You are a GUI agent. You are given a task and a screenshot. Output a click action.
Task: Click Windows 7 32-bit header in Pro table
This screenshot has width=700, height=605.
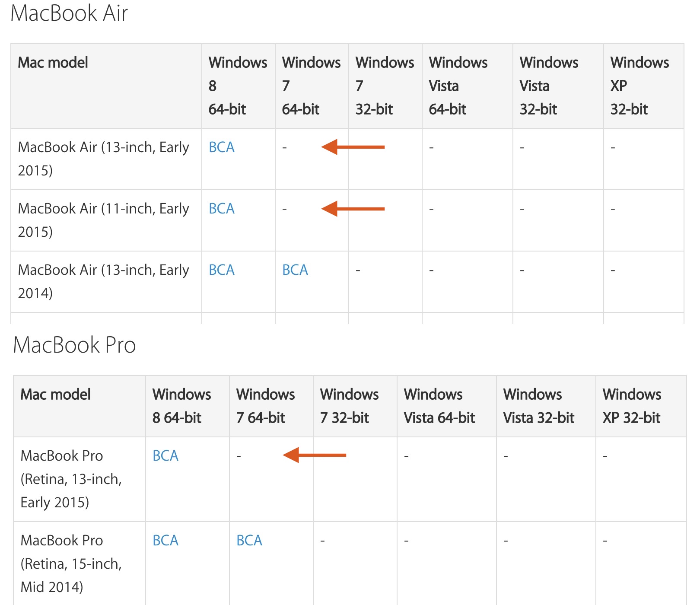pyautogui.click(x=349, y=406)
